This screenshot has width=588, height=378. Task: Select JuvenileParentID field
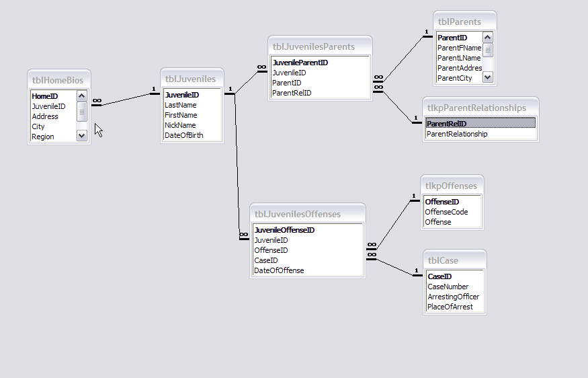(x=321, y=63)
